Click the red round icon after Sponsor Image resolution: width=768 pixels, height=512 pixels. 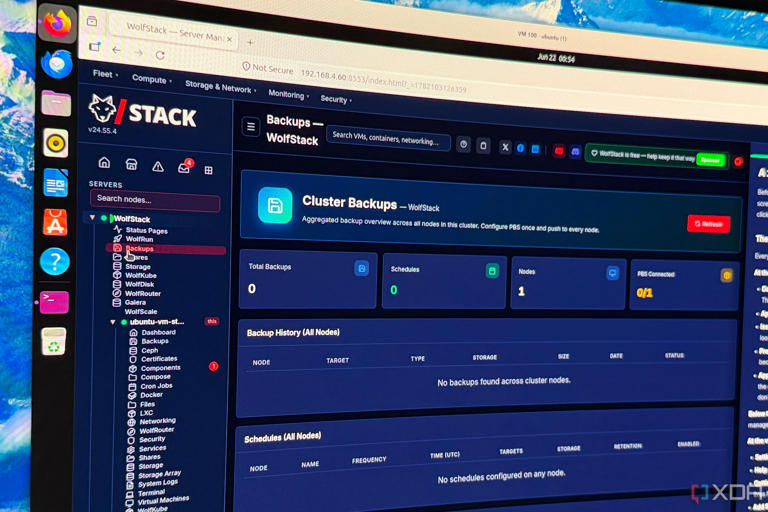click(738, 161)
